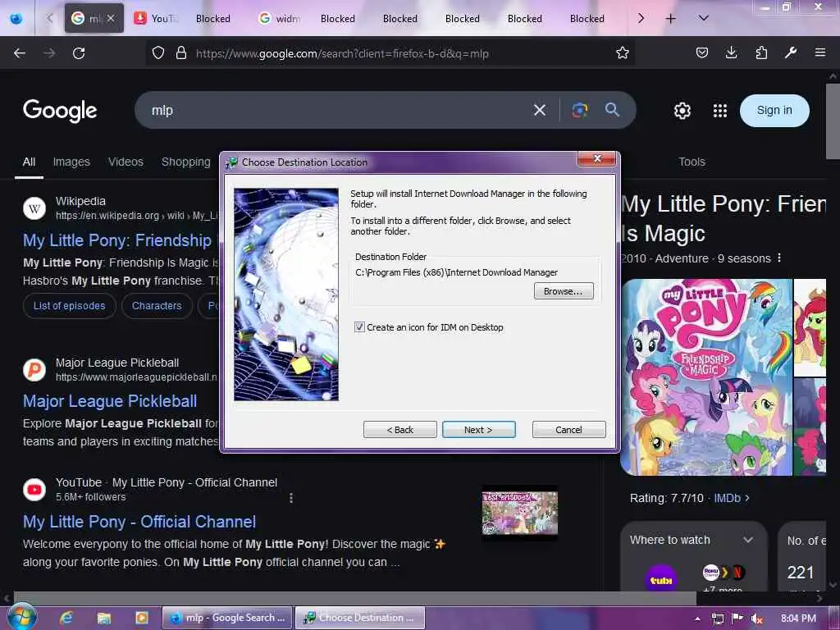Open the Google search Tools option
The width and height of the screenshot is (840, 630).
pos(692,162)
